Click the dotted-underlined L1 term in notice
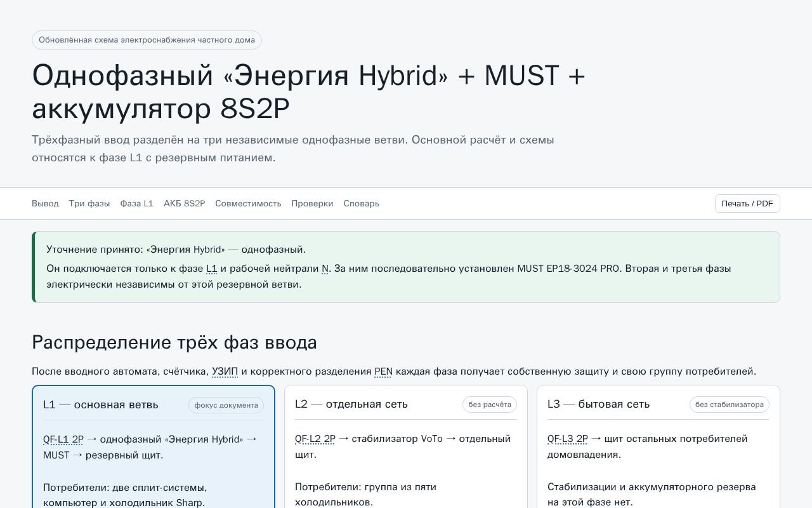812x508 pixels. point(212,269)
